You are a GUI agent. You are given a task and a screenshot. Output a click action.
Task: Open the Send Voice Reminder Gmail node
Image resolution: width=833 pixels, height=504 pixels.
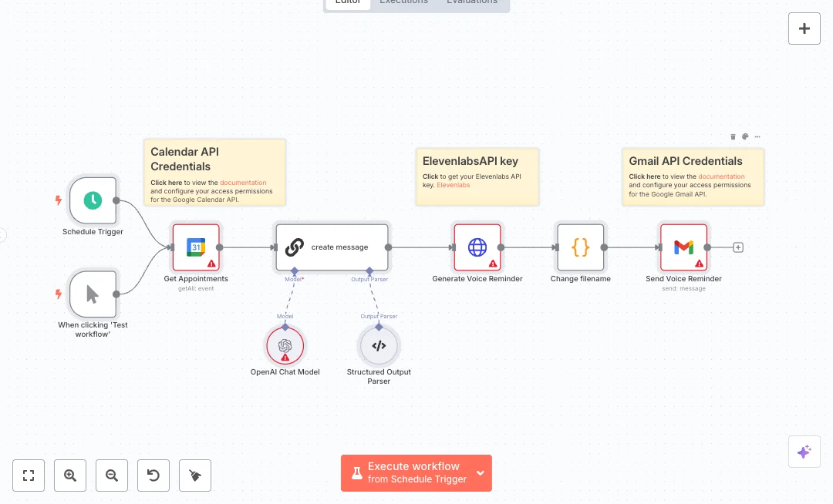pos(683,247)
